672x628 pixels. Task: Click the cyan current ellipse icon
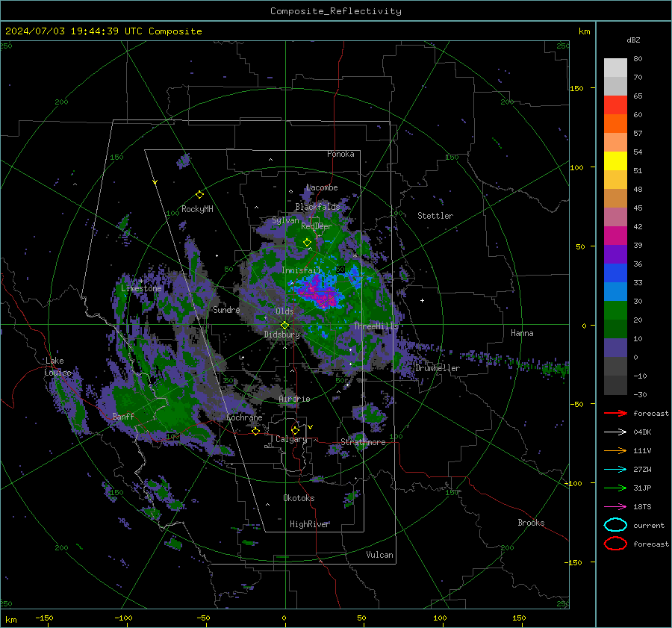[615, 525]
